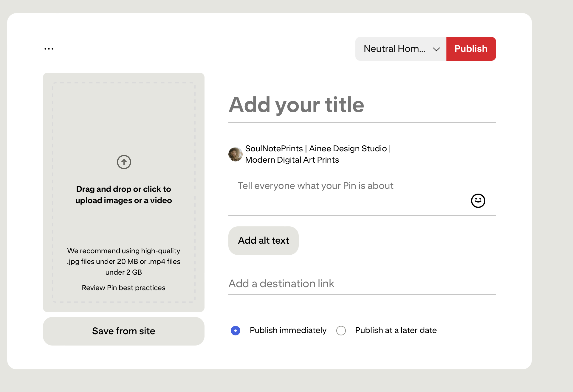Click the upload arrow circle icon
This screenshot has width=573, height=392.
[124, 162]
